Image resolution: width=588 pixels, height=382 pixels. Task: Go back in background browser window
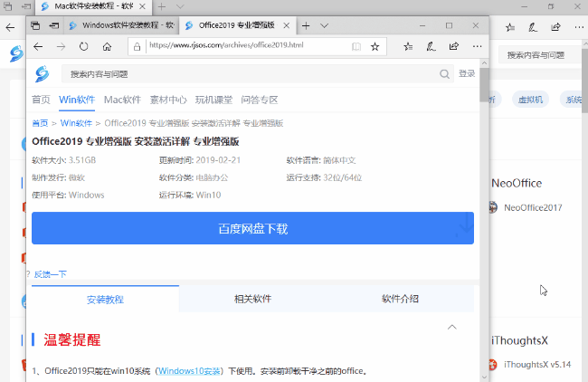click(x=11, y=27)
